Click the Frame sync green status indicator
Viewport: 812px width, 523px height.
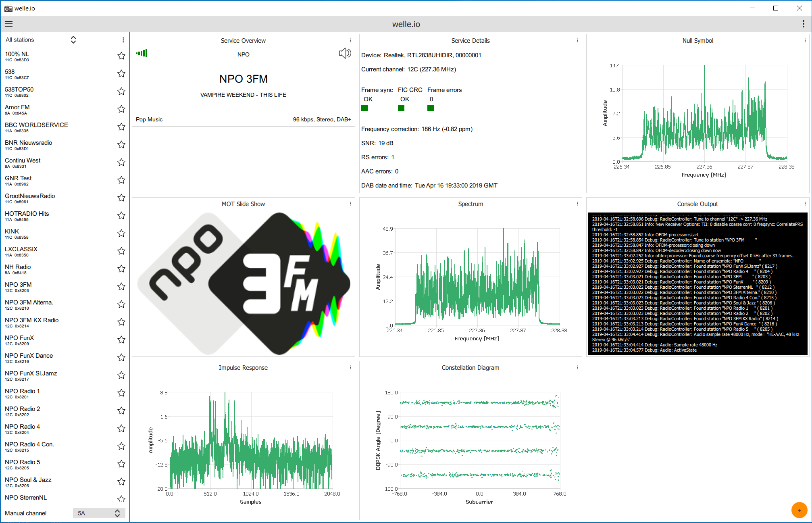tap(364, 108)
